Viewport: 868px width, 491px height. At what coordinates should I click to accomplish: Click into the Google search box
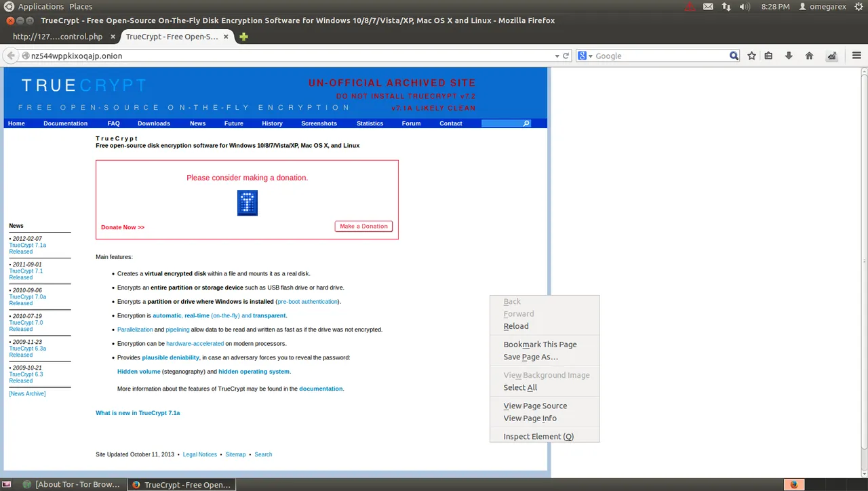pos(661,56)
